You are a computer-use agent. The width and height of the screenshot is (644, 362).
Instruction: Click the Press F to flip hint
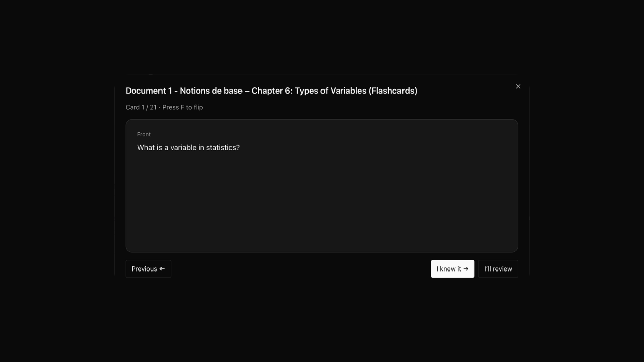point(182,107)
